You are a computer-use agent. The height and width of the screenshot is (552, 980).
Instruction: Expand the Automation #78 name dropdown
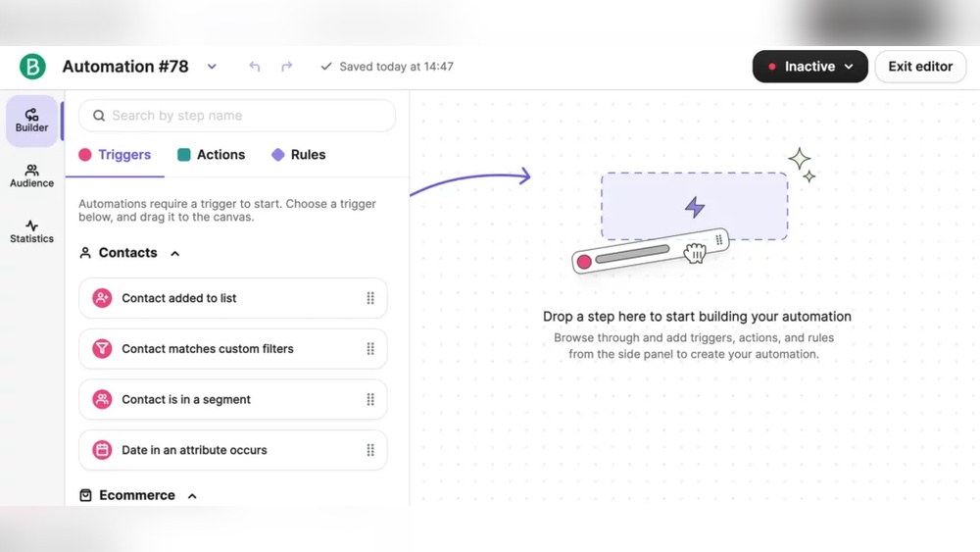(x=212, y=67)
